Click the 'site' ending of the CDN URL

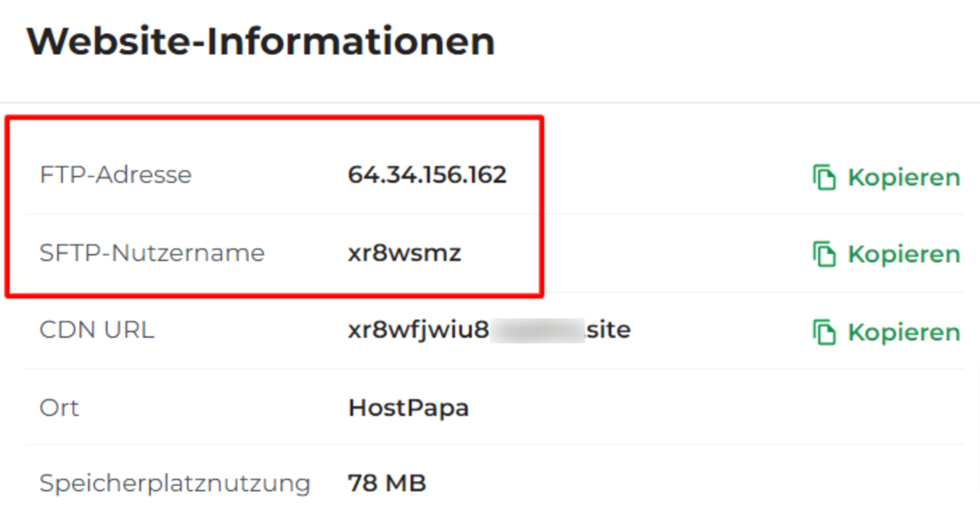[x=608, y=330]
